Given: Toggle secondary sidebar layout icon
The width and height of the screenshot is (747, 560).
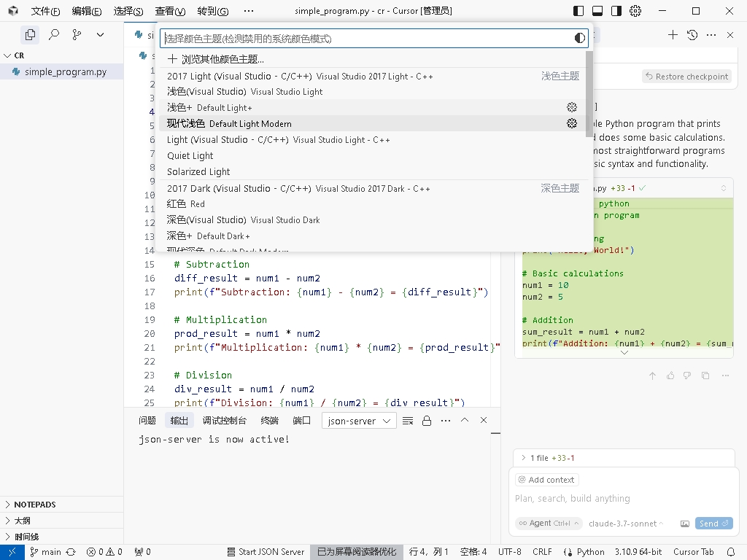Looking at the screenshot, I should coord(616,11).
